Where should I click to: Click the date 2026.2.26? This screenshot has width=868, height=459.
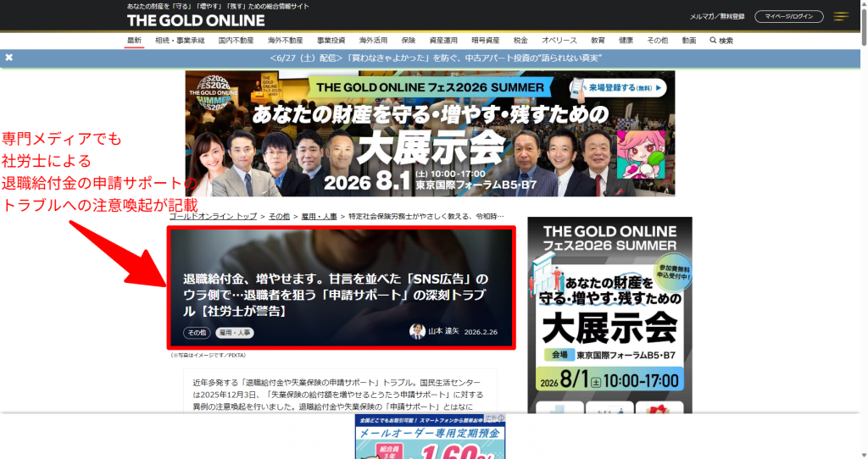coord(481,332)
